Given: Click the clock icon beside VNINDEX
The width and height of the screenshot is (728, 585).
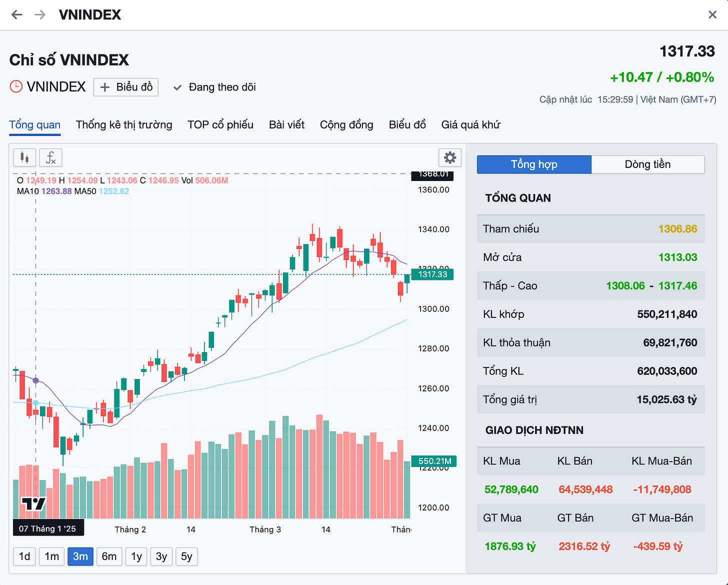Looking at the screenshot, I should [16, 86].
